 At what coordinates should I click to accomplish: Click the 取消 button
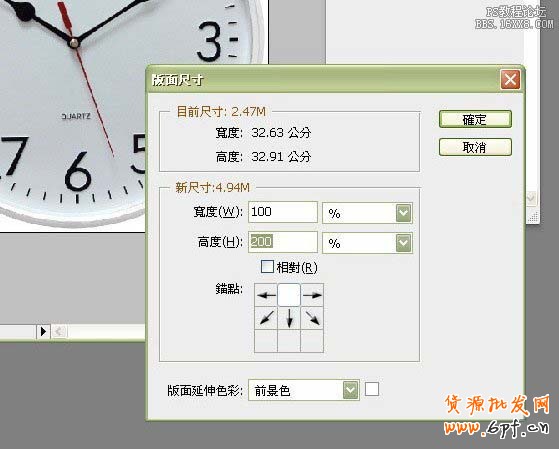[x=475, y=147]
